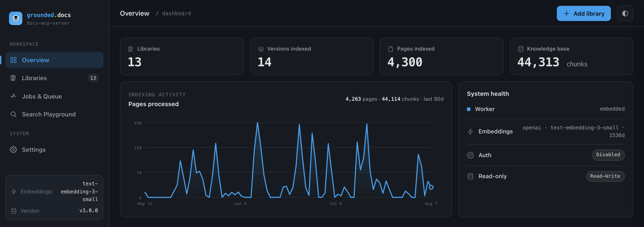The height and width of the screenshot is (227, 644).
Task: Click the 13 badge next to Libraries
Action: click(x=93, y=78)
